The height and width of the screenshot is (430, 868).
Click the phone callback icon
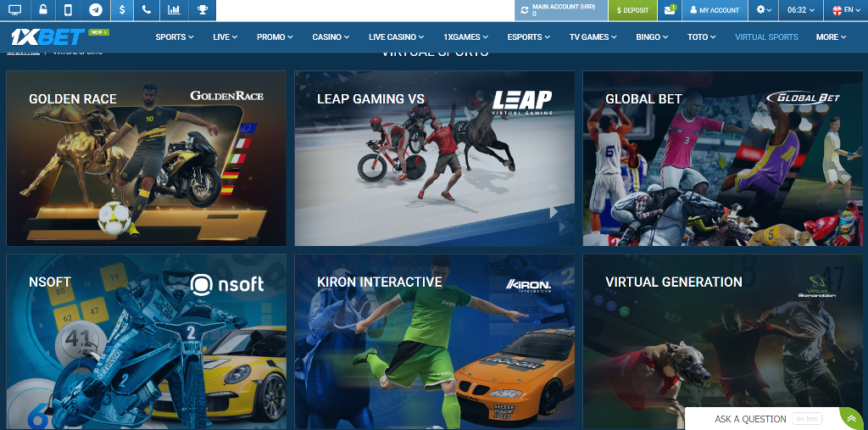coord(147,10)
